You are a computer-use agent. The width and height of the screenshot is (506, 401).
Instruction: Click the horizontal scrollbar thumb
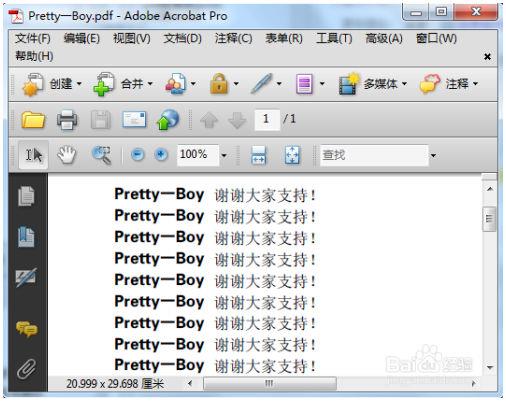click(270, 383)
